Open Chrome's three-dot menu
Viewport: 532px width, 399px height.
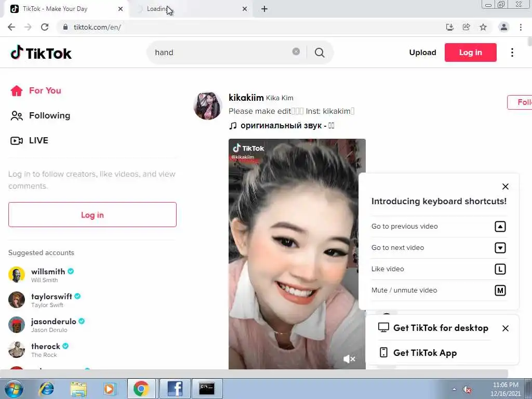tap(521, 27)
